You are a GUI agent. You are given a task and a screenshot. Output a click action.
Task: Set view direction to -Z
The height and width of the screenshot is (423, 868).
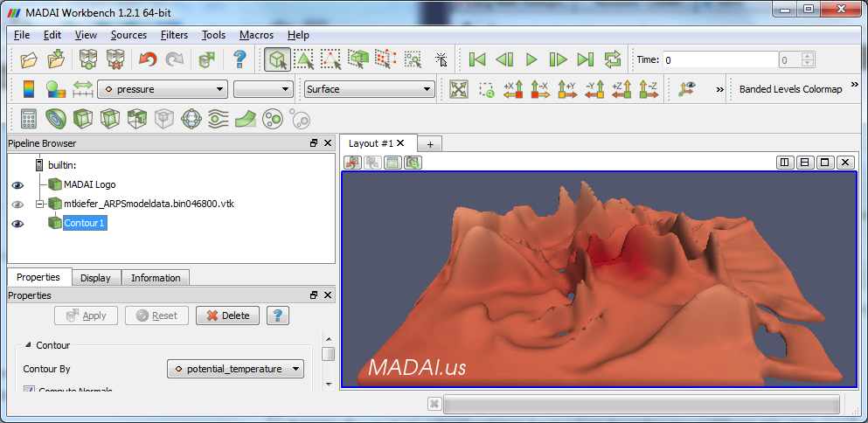(649, 89)
